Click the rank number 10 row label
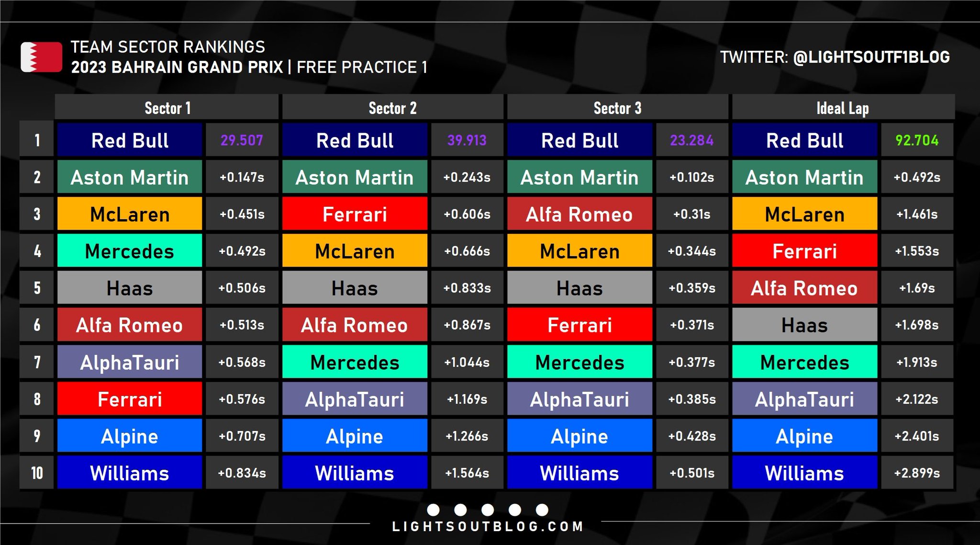980x545 pixels. click(x=37, y=473)
